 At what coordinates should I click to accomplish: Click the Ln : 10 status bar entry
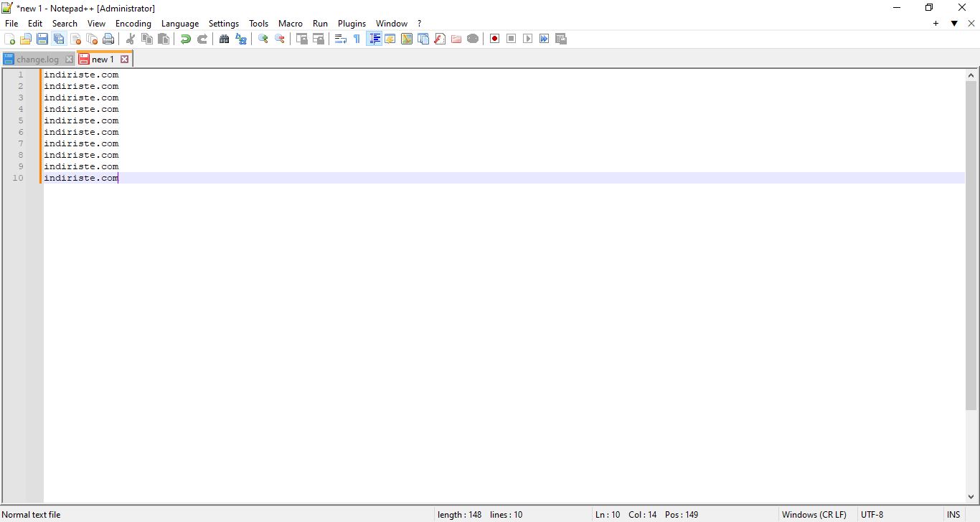[x=608, y=515]
